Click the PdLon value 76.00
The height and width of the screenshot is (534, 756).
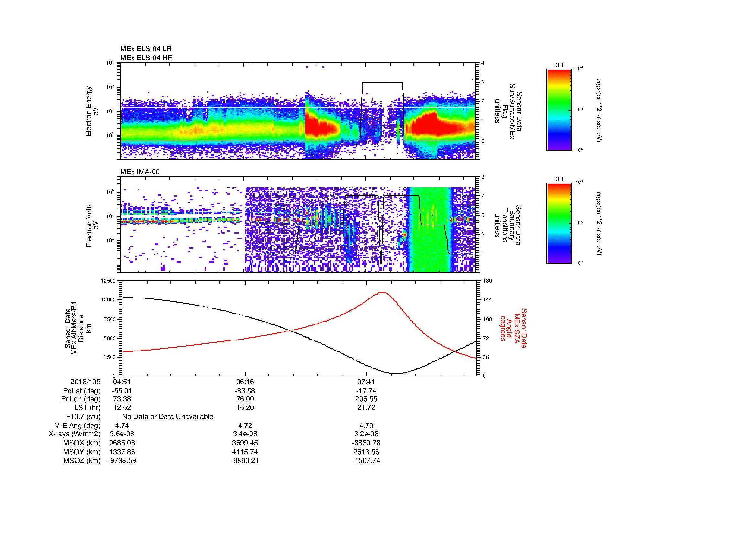tap(245, 399)
